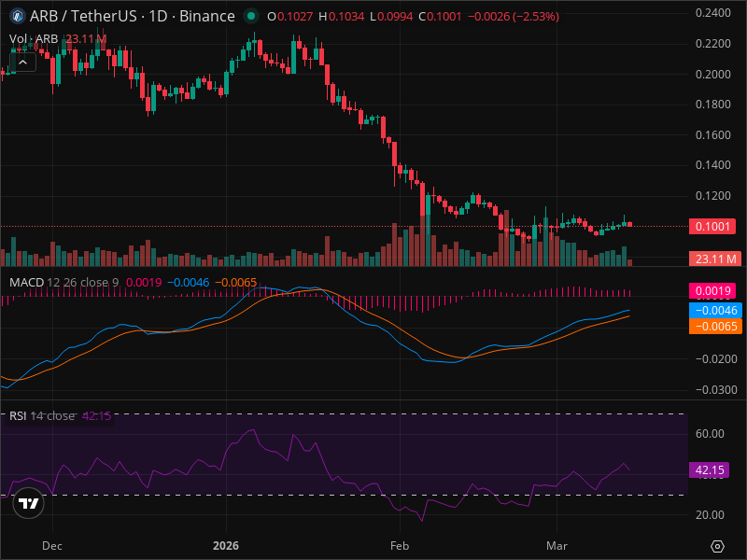This screenshot has height=560, width=747.
Task: Click the orange −0.0065 axis tag
Action: pyautogui.click(x=715, y=326)
